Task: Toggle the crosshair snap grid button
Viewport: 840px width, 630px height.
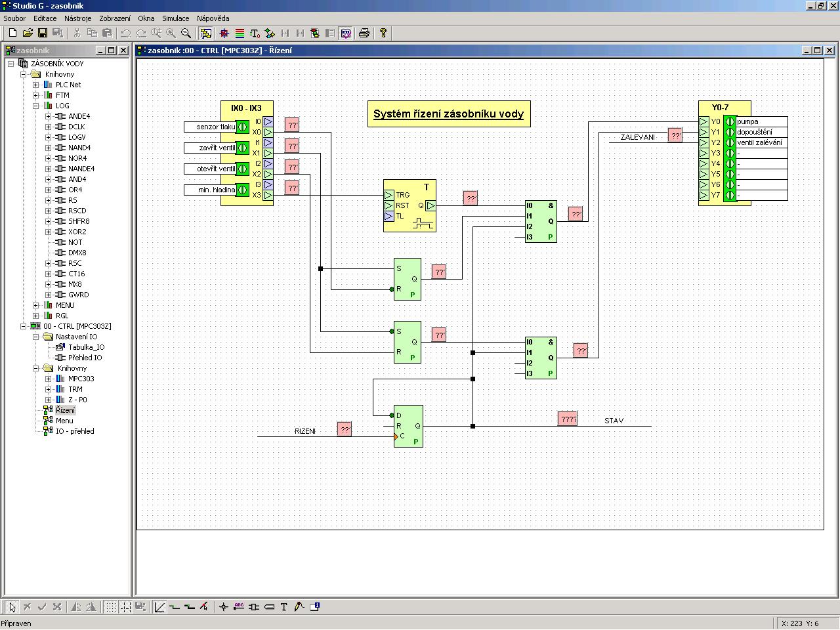Action: click(x=125, y=607)
